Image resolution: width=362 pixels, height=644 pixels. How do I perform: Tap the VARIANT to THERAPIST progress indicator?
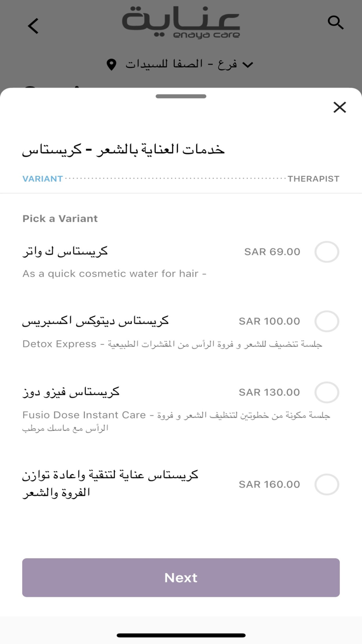[181, 178]
